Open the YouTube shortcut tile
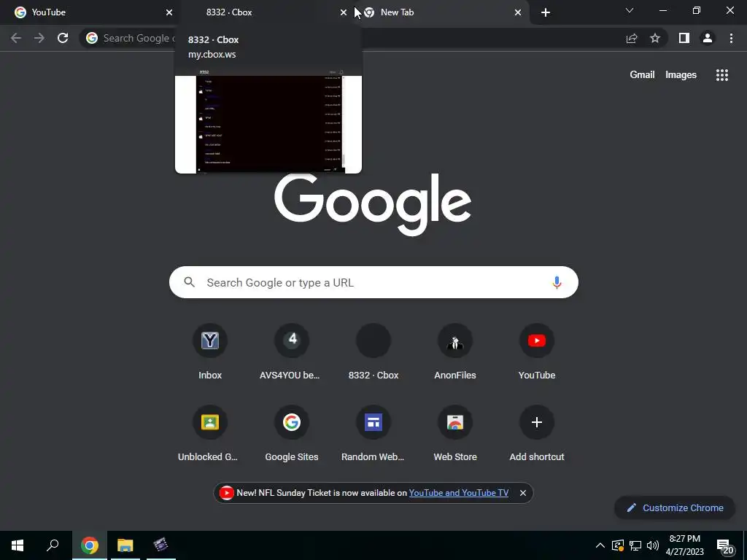 [537, 351]
